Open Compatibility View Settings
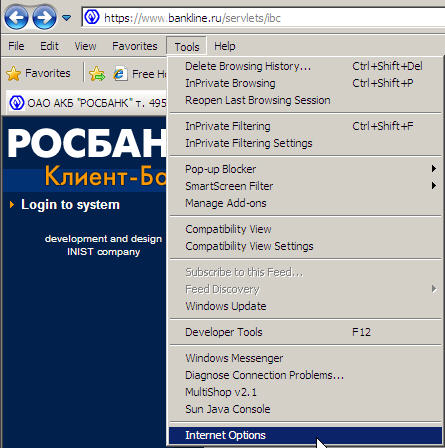Image resolution: width=445 pixels, height=448 pixels. click(x=305, y=246)
